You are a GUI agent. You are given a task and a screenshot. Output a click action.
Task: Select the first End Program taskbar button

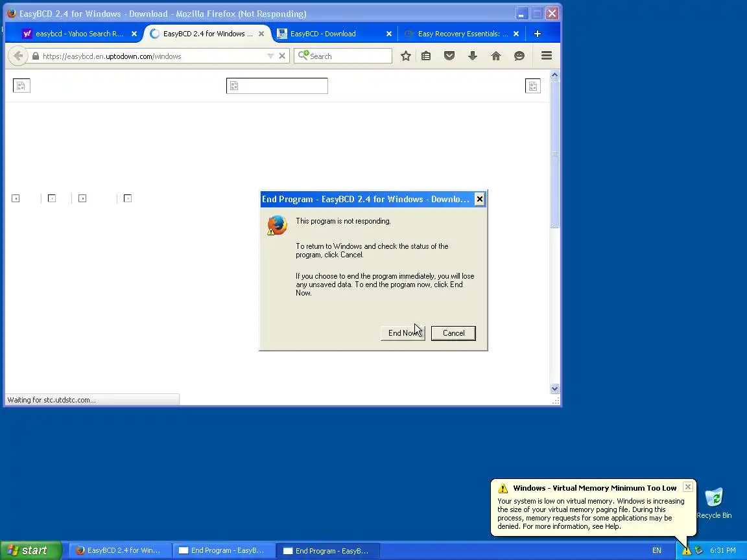(x=224, y=550)
